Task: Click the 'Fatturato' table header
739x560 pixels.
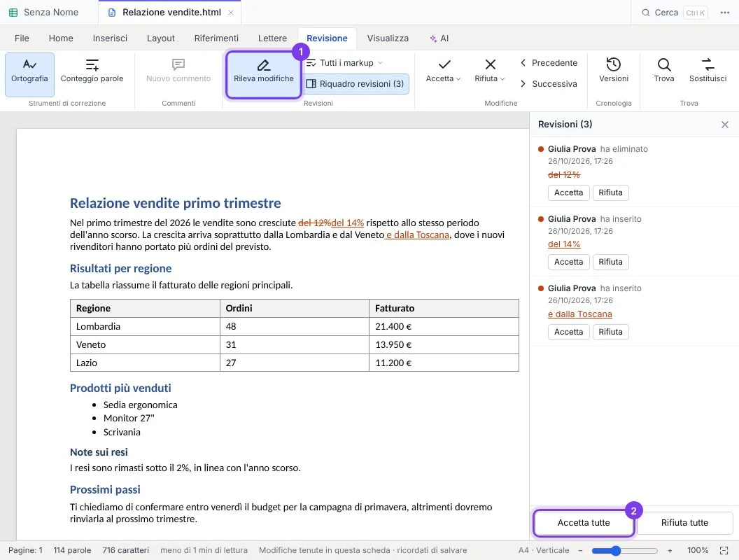Action: (x=444, y=308)
